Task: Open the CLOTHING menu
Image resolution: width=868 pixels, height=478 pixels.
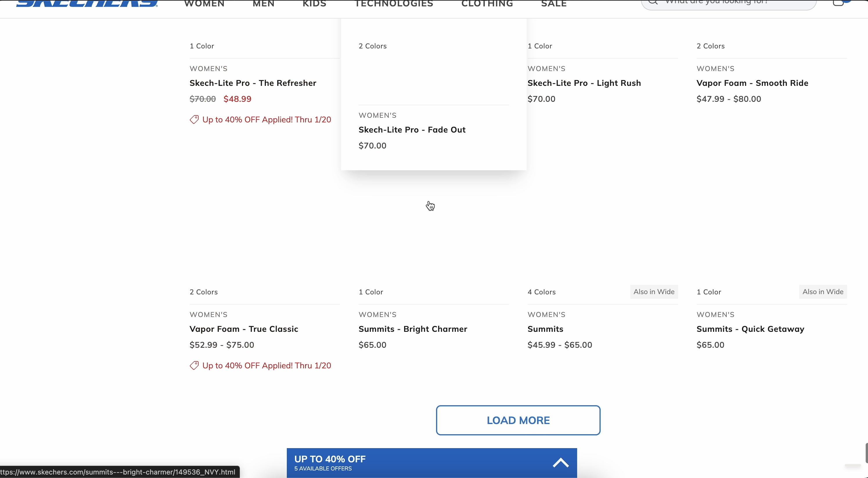Action: [x=487, y=4]
